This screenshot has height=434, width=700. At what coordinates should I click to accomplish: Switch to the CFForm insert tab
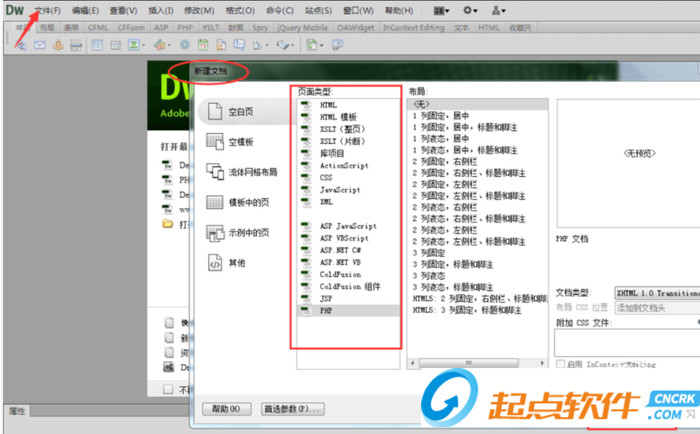point(131,28)
